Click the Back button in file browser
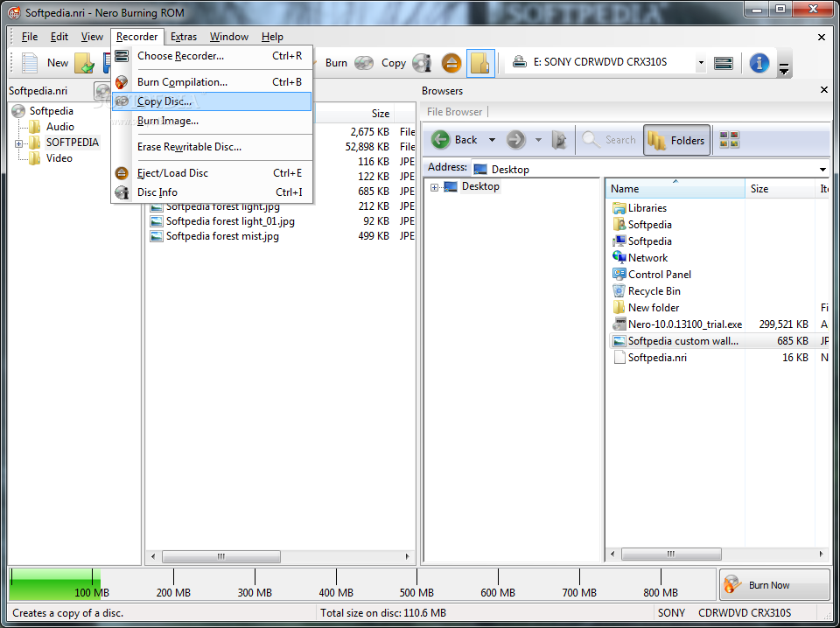The image size is (840, 628). point(455,140)
